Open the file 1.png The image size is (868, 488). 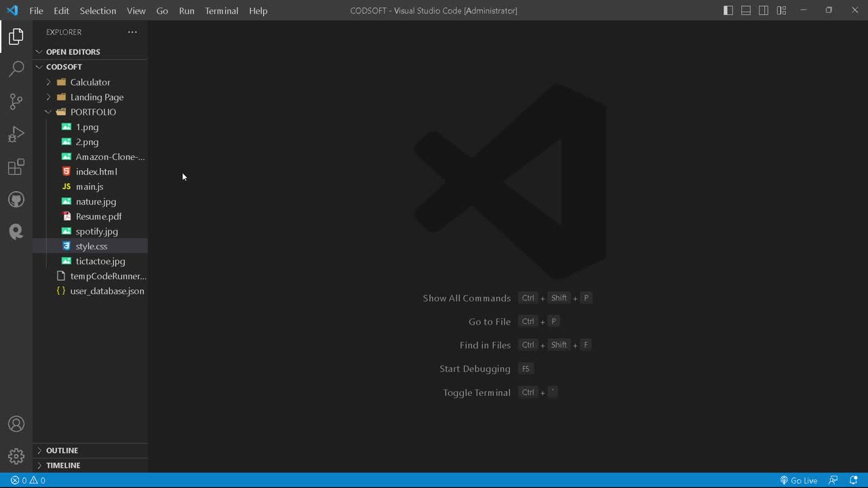click(90, 127)
